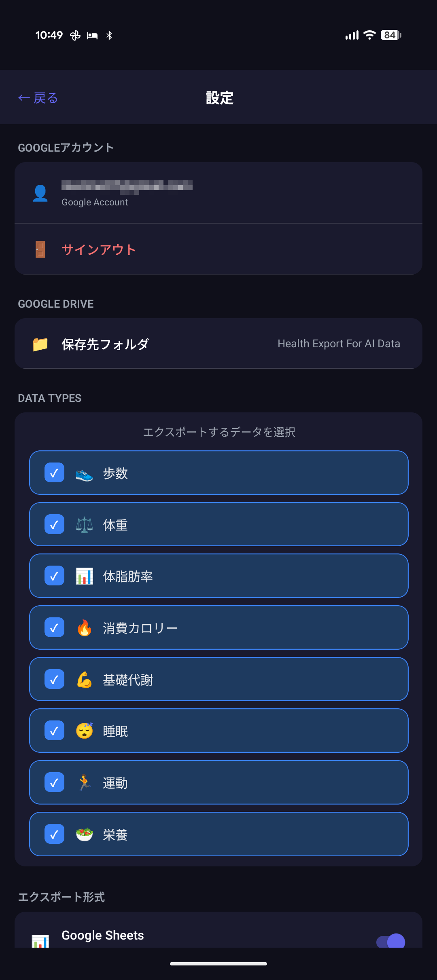The width and height of the screenshot is (437, 980).
Task: Go back with the 戻る button
Action: (x=38, y=98)
